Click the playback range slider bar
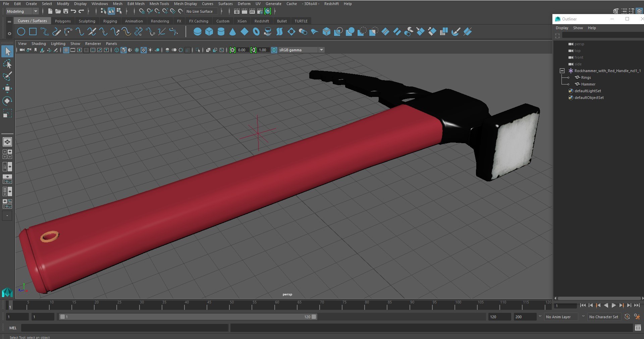The image size is (644, 339). point(188,317)
